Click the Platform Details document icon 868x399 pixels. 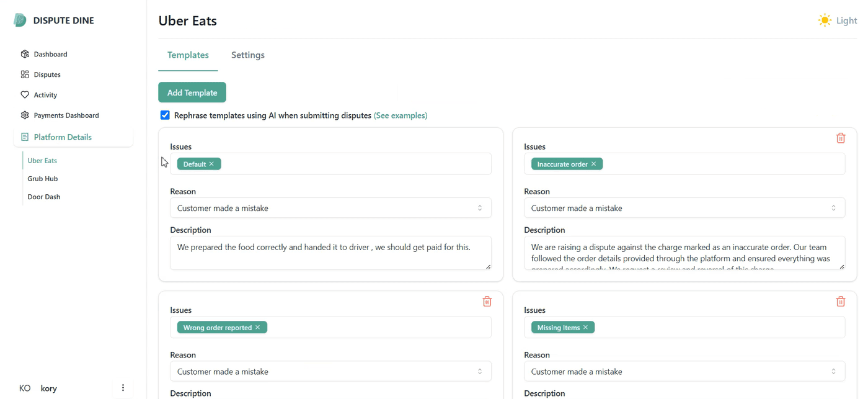point(25,137)
